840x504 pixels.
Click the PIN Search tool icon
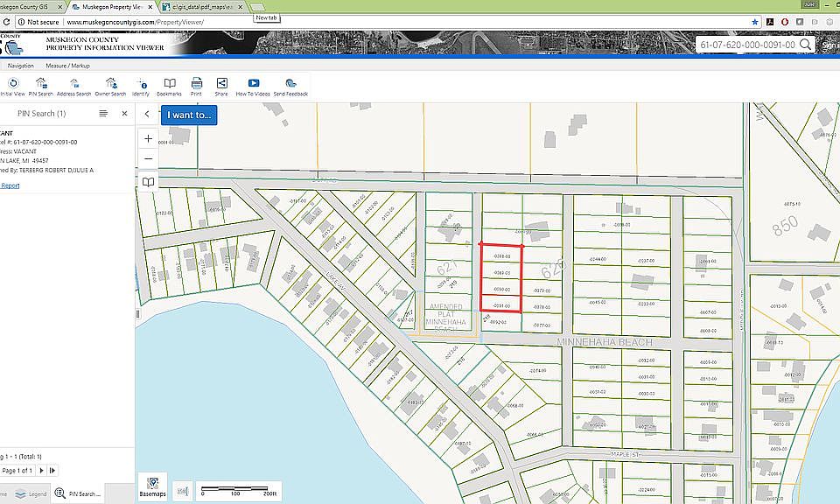tap(40, 85)
